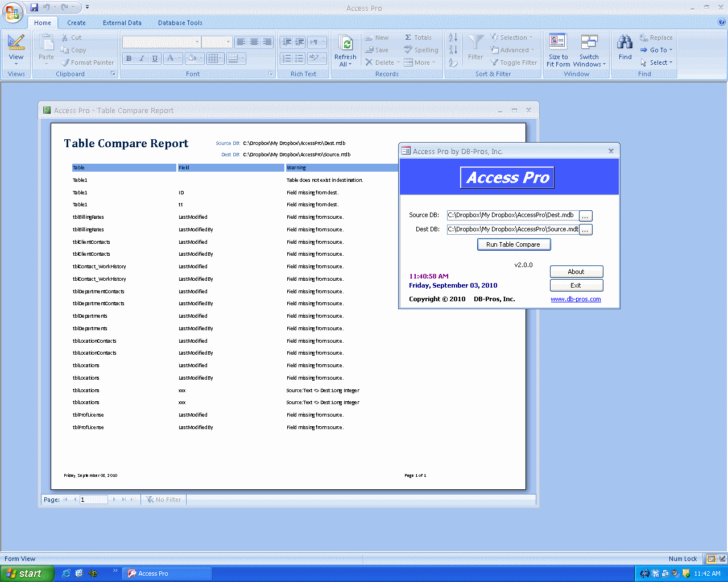728x582 pixels.
Task: Toggle Bold formatting
Action: tap(129, 59)
